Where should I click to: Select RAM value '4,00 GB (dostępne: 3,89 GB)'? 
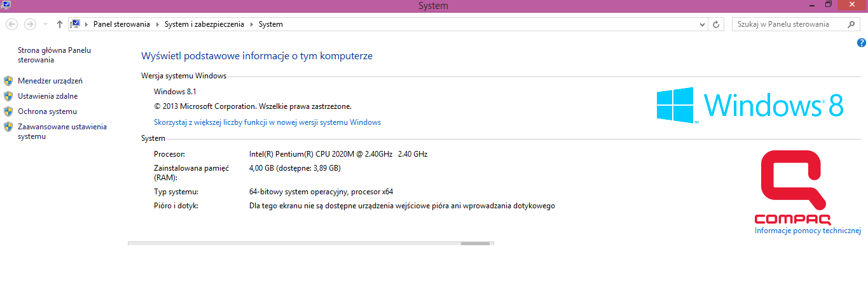(295, 168)
